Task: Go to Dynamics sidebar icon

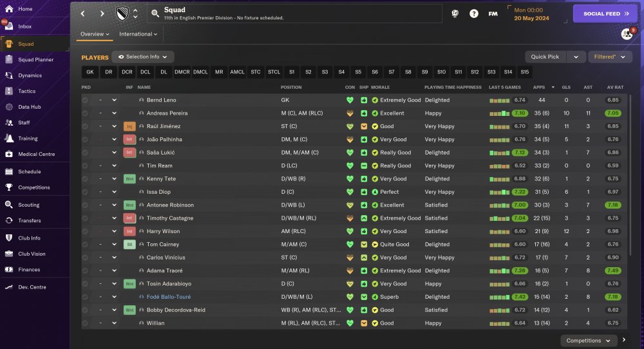Action: pos(9,75)
